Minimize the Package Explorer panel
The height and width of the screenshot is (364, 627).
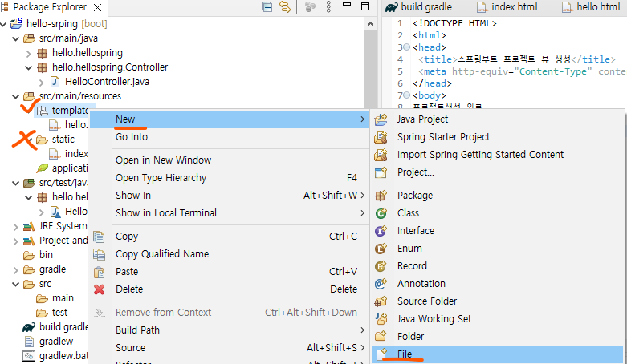click(347, 4)
